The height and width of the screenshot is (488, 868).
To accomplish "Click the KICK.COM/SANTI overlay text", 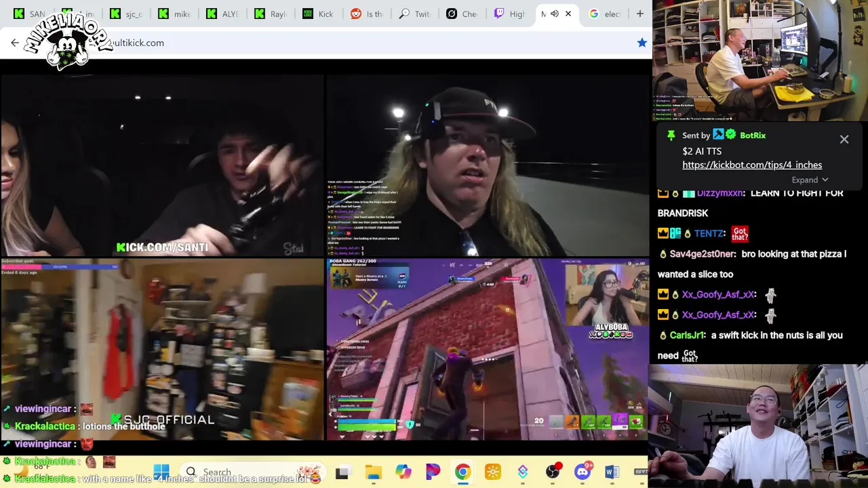I will pos(162,247).
